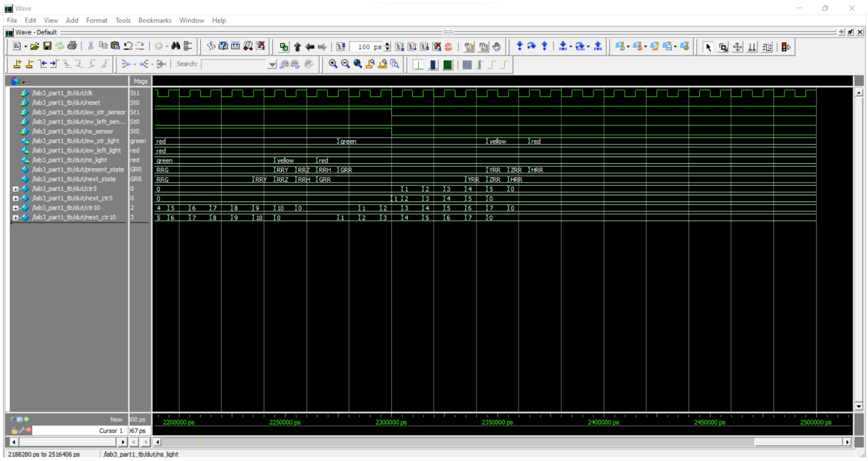Viewport: 868px width, 461px height.
Task: Click the 100 ps run length field
Action: tap(367, 47)
